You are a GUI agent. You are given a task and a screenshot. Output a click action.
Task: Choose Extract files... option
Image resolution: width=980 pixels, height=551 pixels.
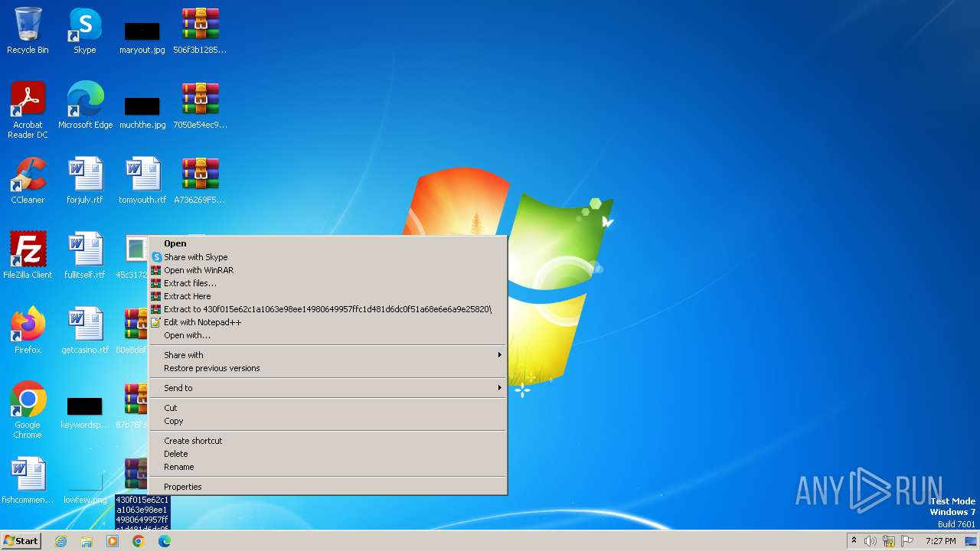pos(328,283)
